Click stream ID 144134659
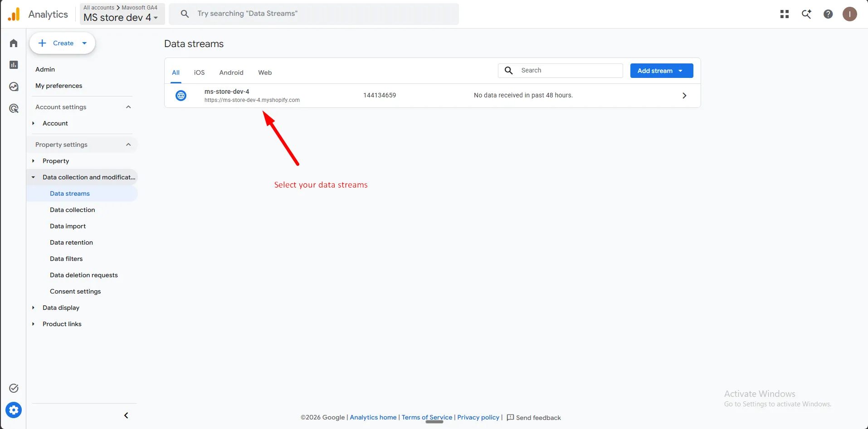 [380, 95]
